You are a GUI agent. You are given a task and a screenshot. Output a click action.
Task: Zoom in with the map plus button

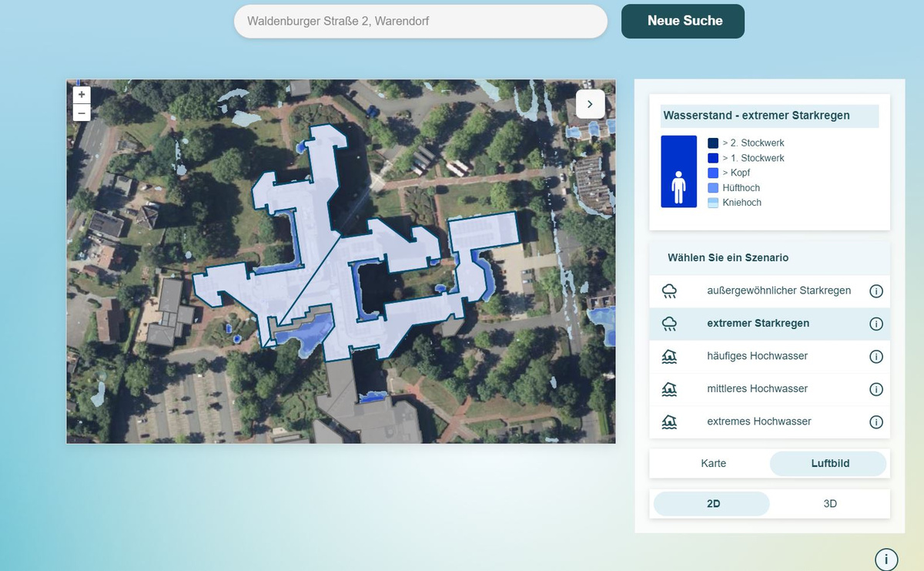tap(82, 95)
